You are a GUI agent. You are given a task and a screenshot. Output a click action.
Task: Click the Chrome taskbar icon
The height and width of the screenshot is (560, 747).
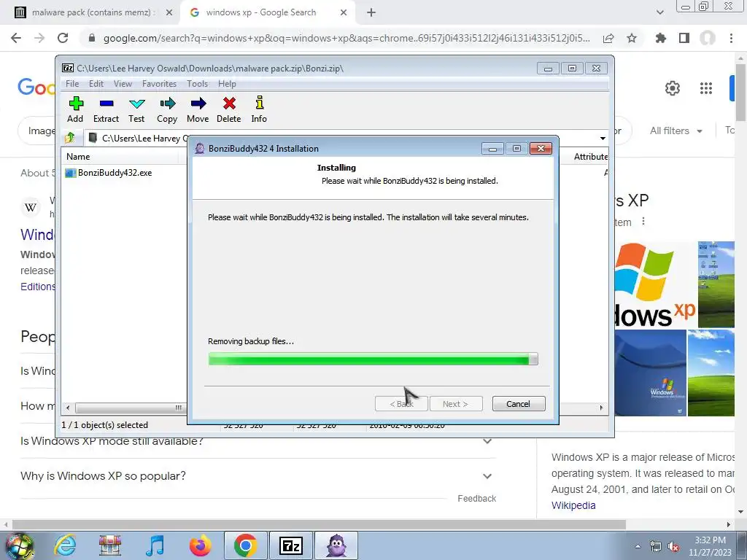point(246,545)
